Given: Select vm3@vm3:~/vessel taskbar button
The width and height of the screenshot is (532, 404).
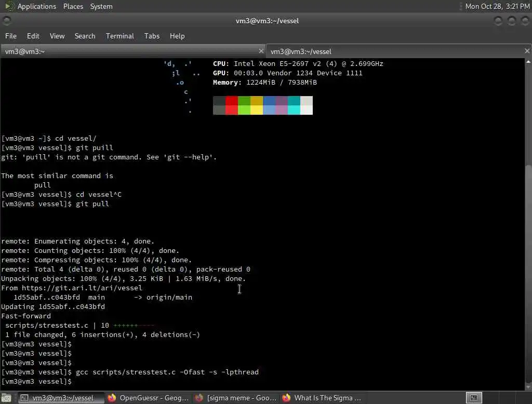Looking at the screenshot, I should click(60, 398).
